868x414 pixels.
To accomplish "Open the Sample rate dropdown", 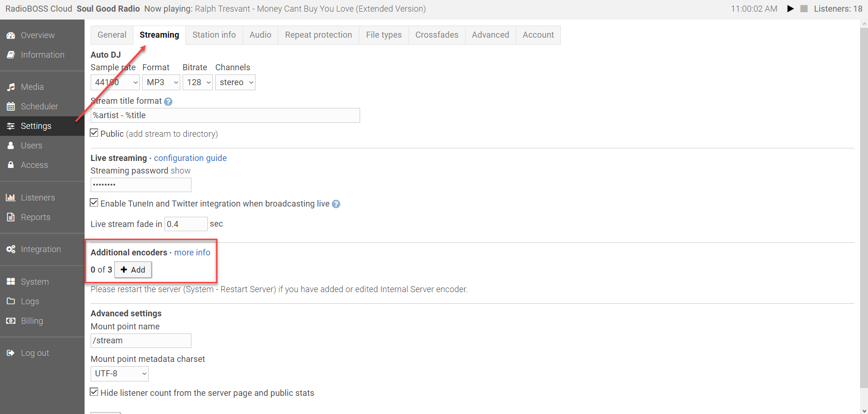I will 115,82.
